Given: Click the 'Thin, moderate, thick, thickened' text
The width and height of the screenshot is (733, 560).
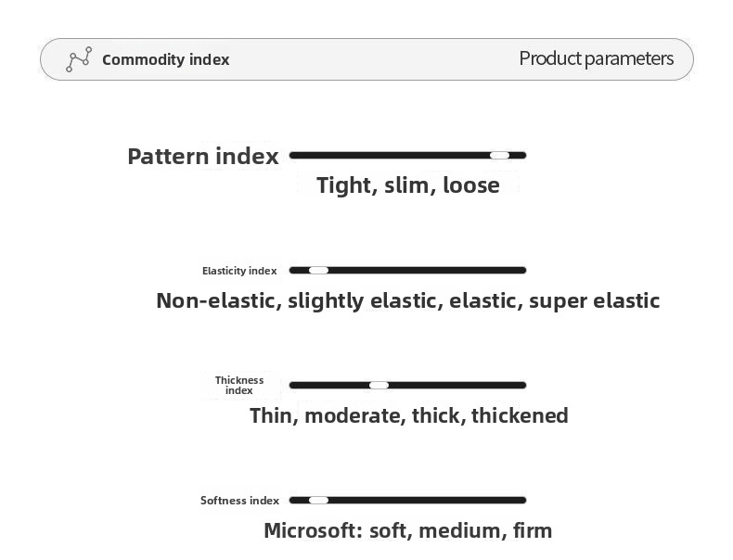Looking at the screenshot, I should tap(408, 415).
